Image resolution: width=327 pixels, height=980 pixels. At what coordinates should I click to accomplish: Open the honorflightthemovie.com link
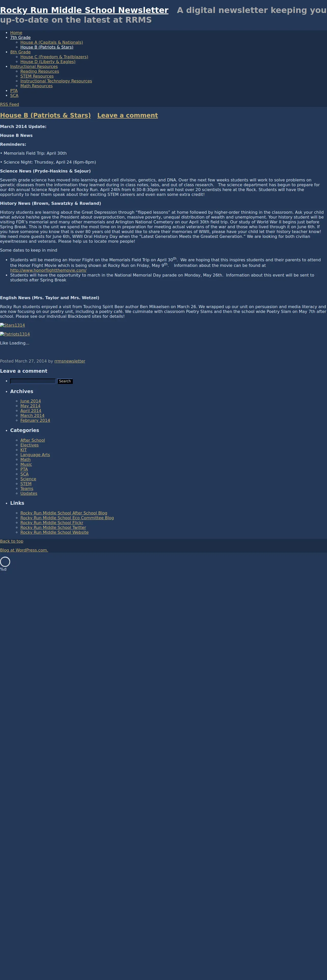click(48, 270)
